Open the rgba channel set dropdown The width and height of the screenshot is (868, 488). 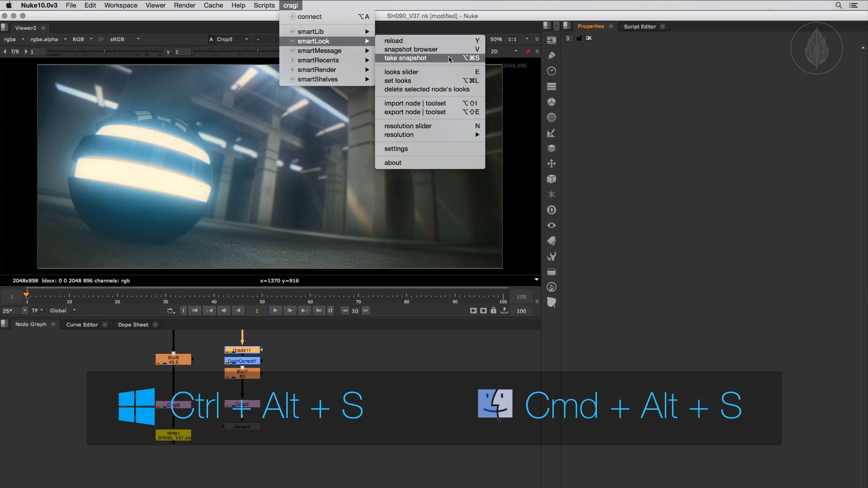click(14, 39)
